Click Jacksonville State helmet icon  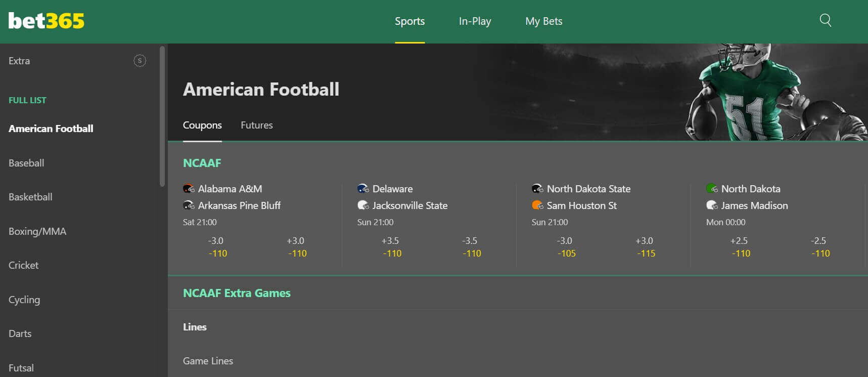tap(363, 205)
